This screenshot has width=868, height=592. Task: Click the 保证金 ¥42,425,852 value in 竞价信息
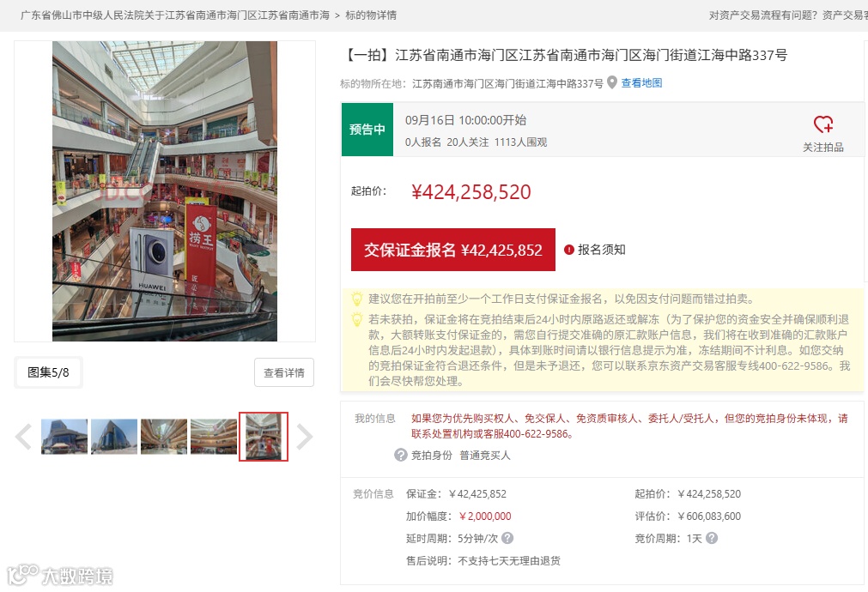477,494
